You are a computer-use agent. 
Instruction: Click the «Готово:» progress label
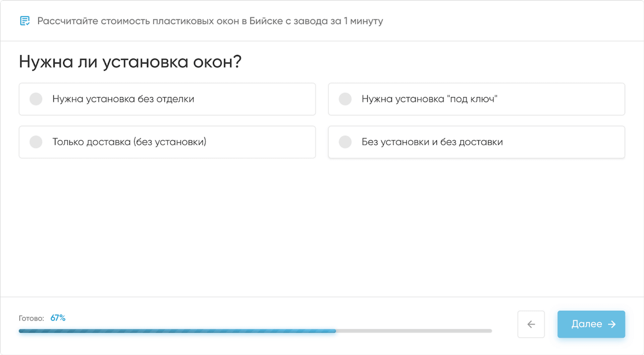point(31,318)
